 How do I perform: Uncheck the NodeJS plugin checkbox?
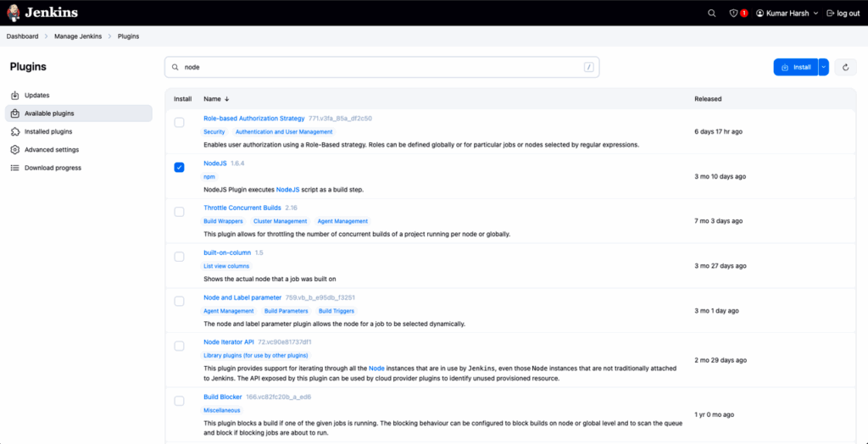180,167
